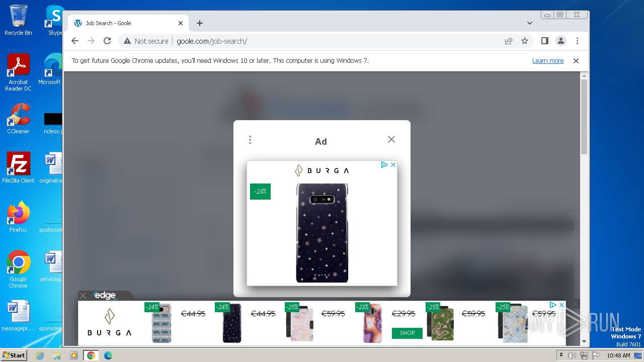Share this page via the share icon
The height and width of the screenshot is (362, 644).
point(509,41)
